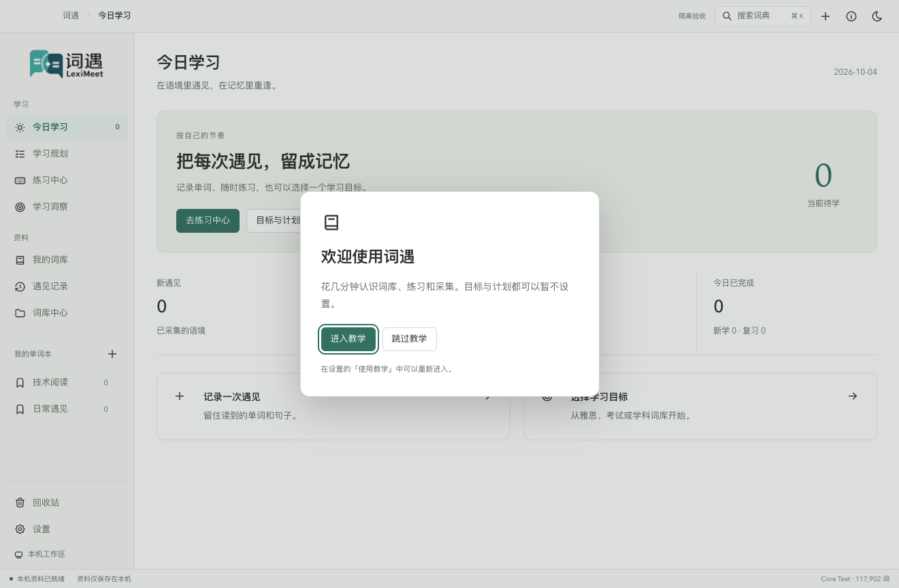Click the monitor icon beside 本机工作区
The width and height of the screenshot is (899, 588).
(x=18, y=555)
